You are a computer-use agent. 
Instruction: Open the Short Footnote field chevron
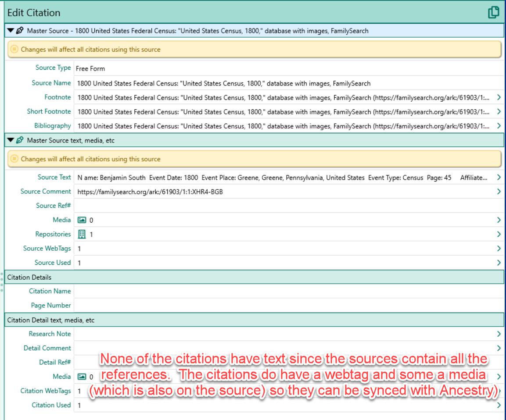click(x=499, y=111)
